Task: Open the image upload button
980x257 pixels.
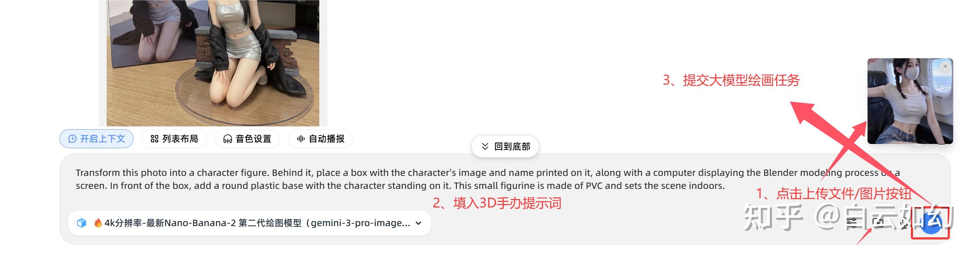Action: (878, 223)
